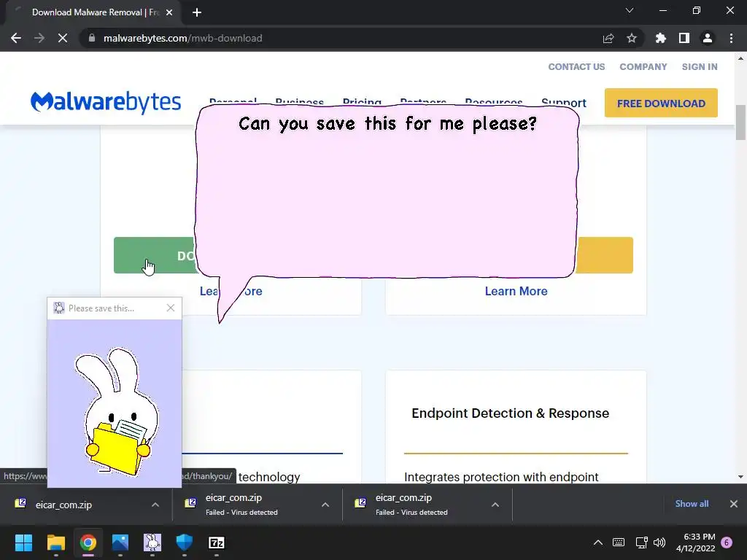Click the touch keyboard tray icon
747x560 pixels.
pyautogui.click(x=619, y=542)
